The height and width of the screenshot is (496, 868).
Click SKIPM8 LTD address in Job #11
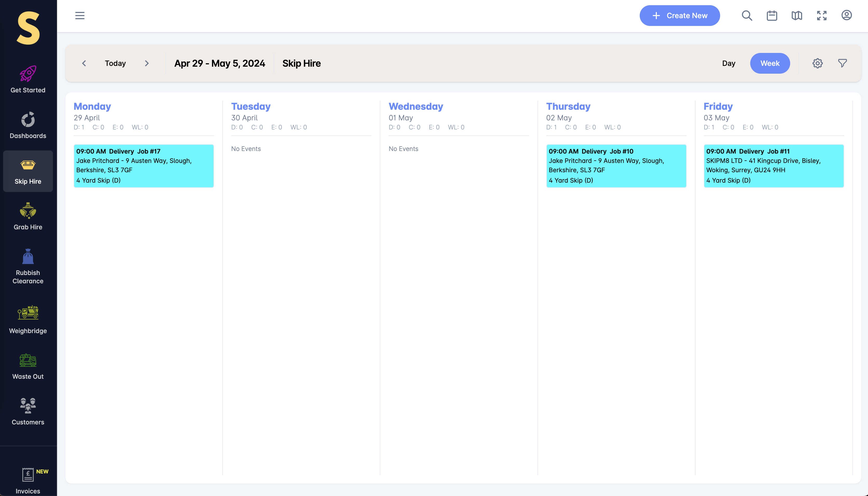coord(763,165)
